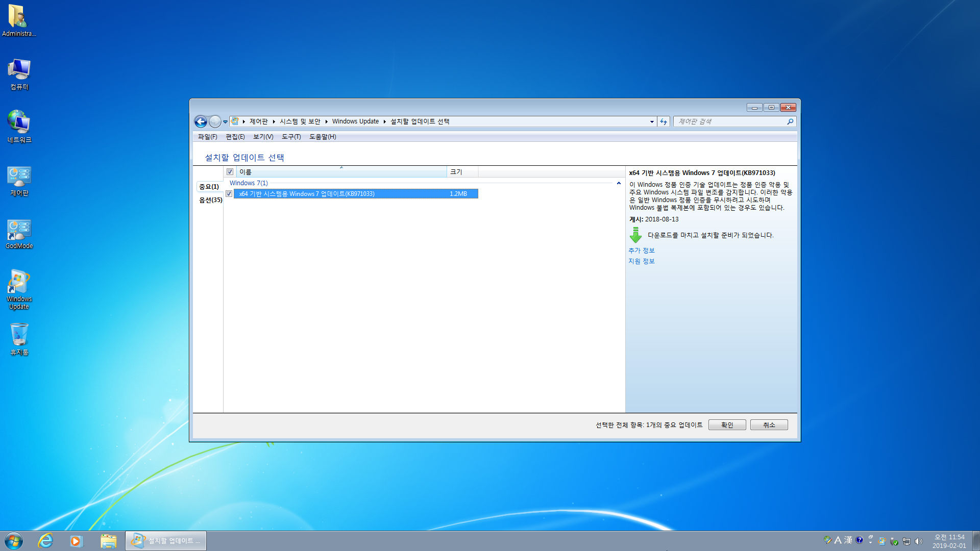Screen dimensions: 980x551
Task: Open the 휴지통 recycle bin icon
Action: pyautogui.click(x=19, y=339)
